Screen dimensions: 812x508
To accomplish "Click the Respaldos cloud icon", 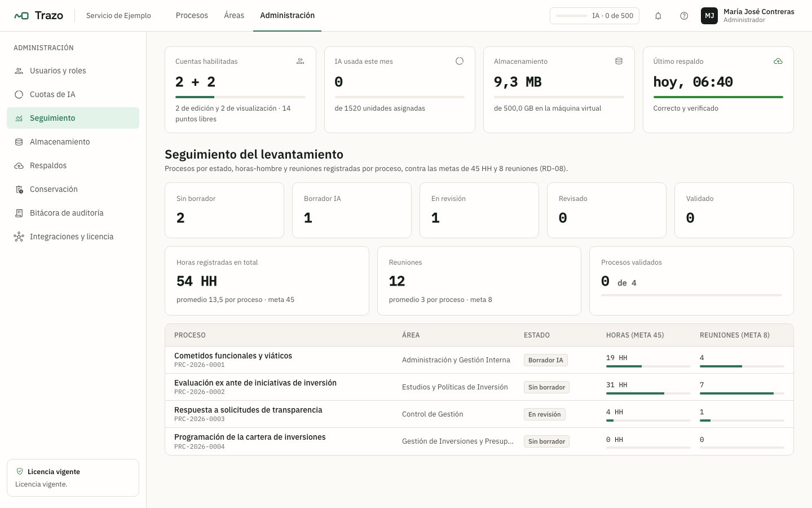I will pos(19,165).
